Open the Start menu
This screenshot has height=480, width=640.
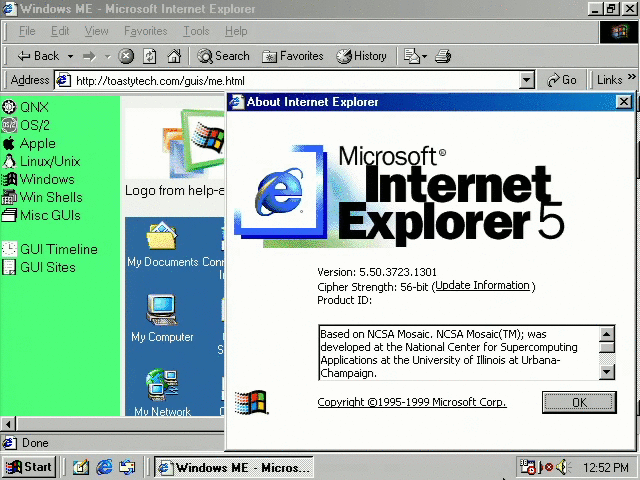pyautogui.click(x=29, y=467)
